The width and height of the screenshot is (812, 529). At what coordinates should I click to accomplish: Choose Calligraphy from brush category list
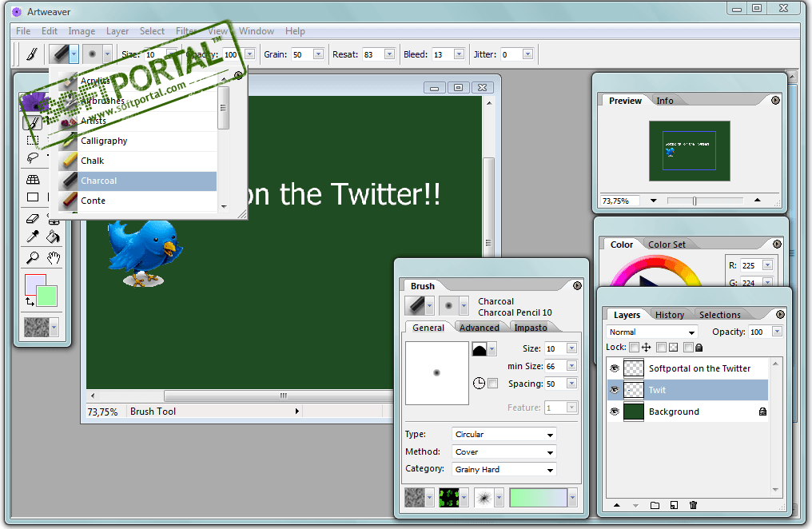(137, 141)
